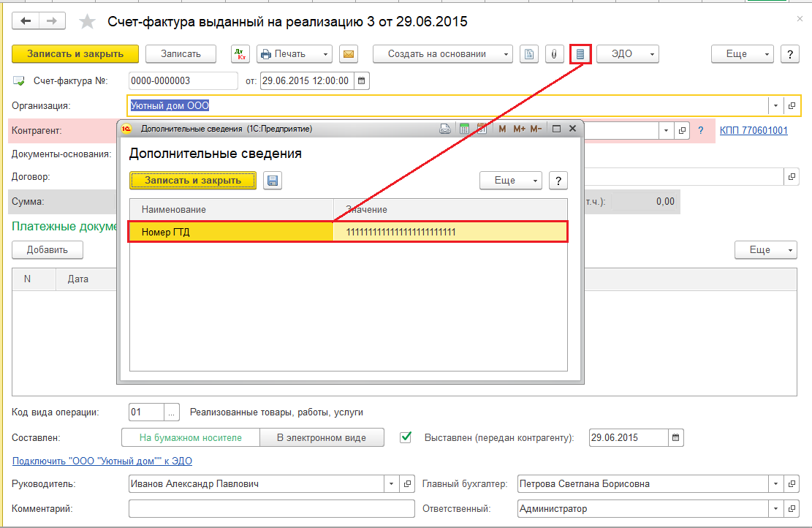Viewport: 812px width, 528px height.
Task: Click the Комментарий input field
Action: pyautogui.click(x=272, y=509)
